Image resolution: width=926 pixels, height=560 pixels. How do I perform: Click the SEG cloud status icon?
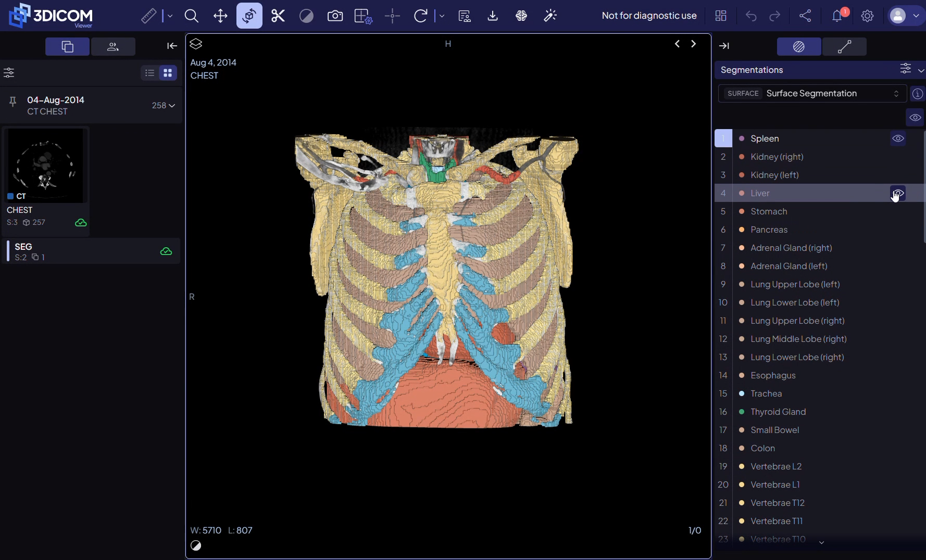(x=166, y=251)
